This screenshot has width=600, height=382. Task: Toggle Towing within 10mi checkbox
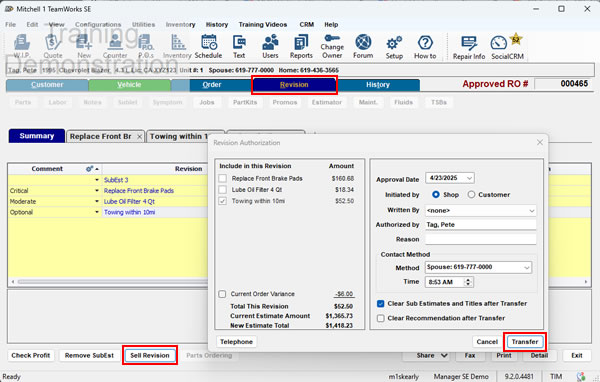pyautogui.click(x=222, y=201)
